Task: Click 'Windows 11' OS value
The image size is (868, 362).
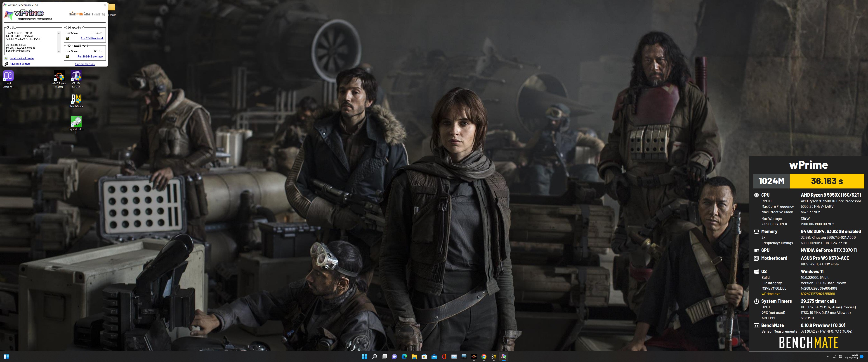Action: pyautogui.click(x=812, y=271)
